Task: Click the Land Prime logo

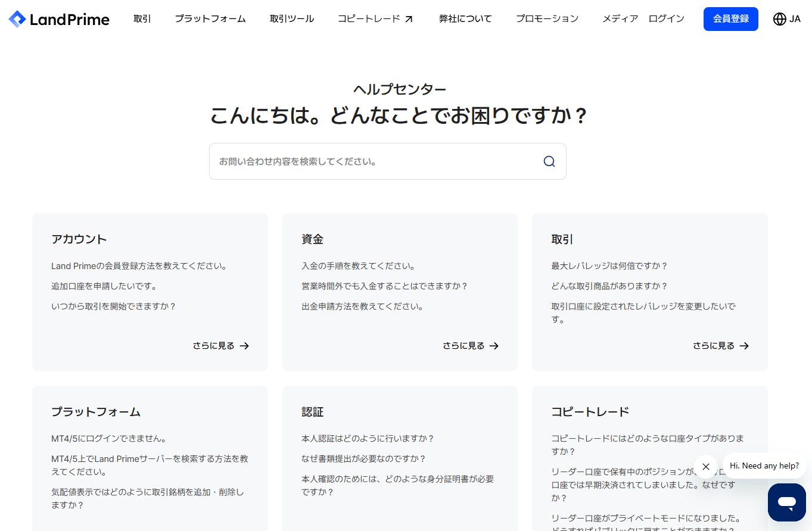Action: 59,19
